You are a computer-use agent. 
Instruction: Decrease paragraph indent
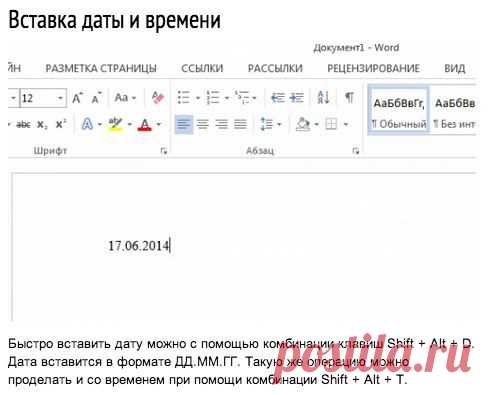[277, 98]
